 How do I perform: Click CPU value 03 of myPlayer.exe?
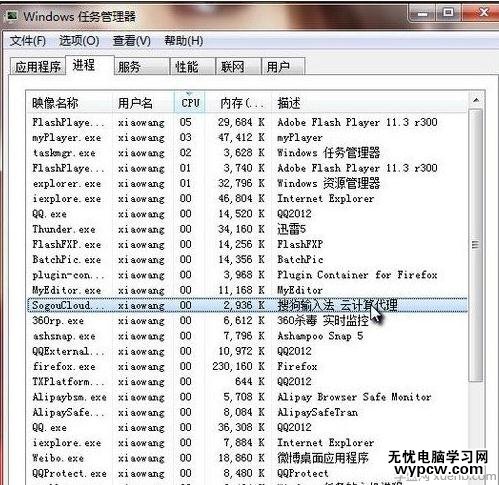click(186, 138)
